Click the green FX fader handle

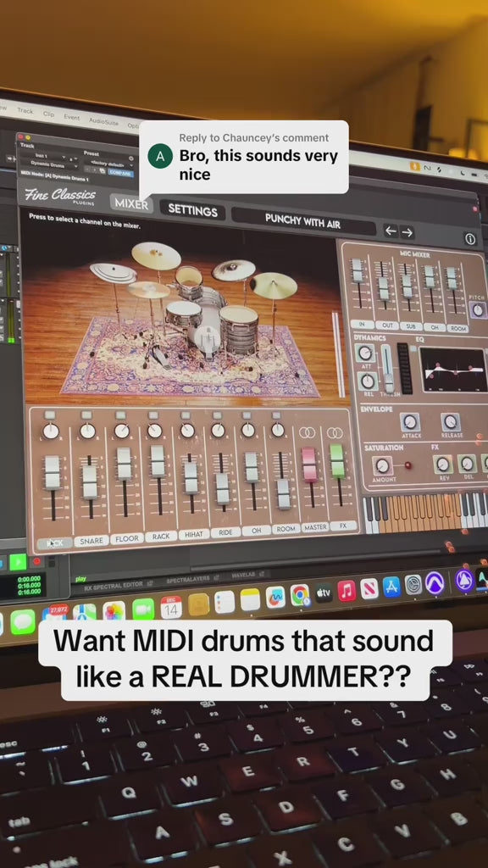click(337, 460)
